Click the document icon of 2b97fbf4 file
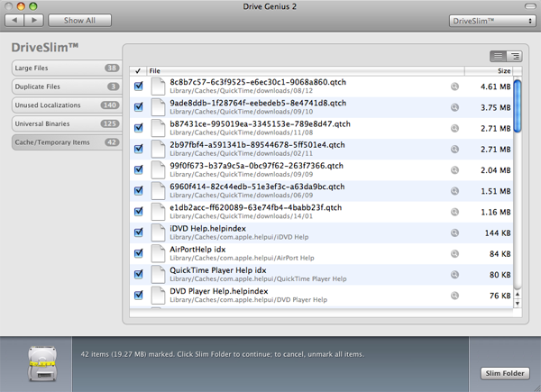Screen dimensions: 541x392 coord(158,149)
